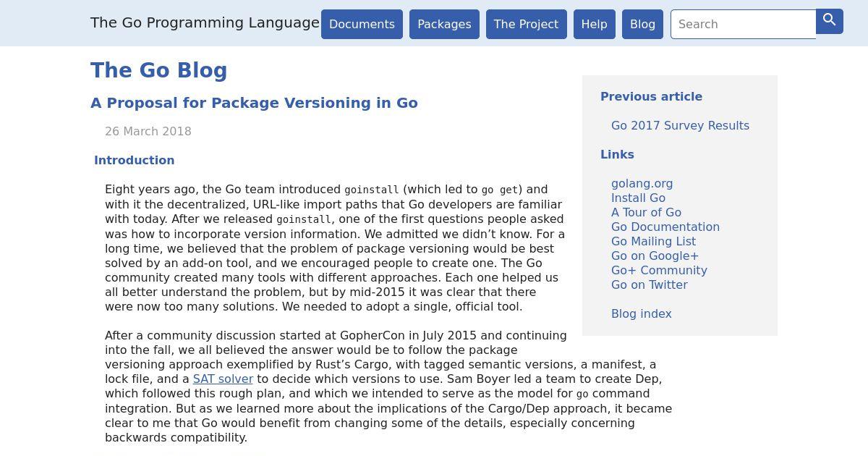The width and height of the screenshot is (868, 456).
Task: Click the search magnifier icon button
Action: point(830,21)
